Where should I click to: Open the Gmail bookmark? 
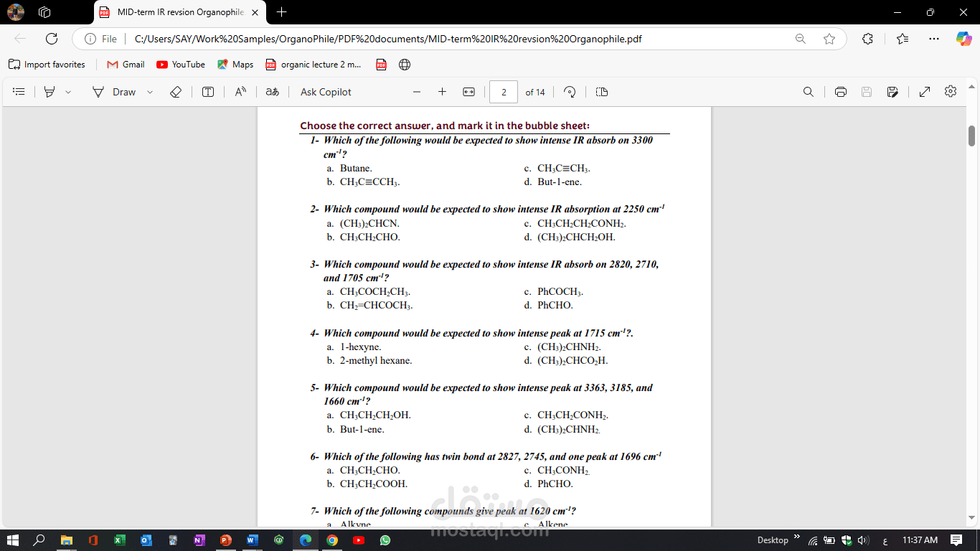126,65
